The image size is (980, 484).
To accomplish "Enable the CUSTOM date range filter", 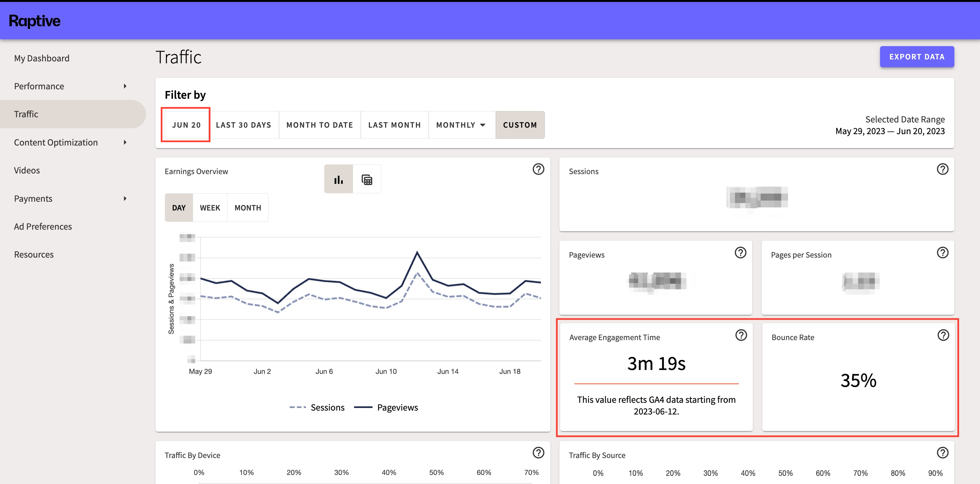I will click(520, 124).
